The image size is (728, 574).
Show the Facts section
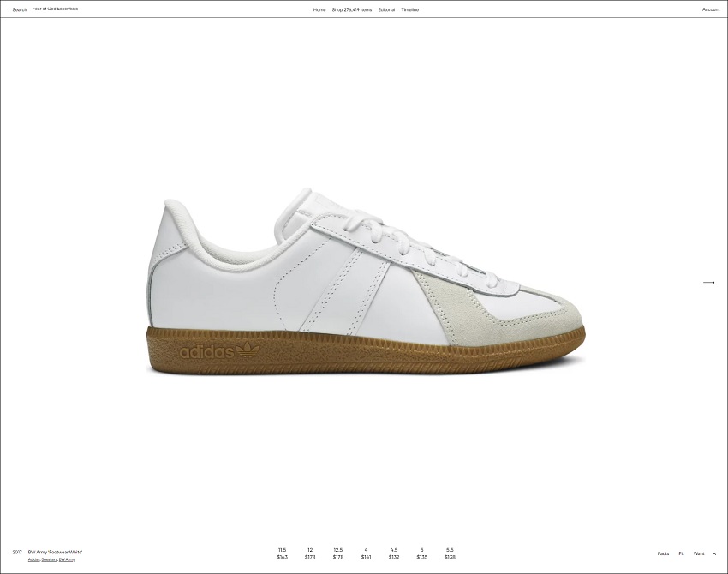coord(663,553)
